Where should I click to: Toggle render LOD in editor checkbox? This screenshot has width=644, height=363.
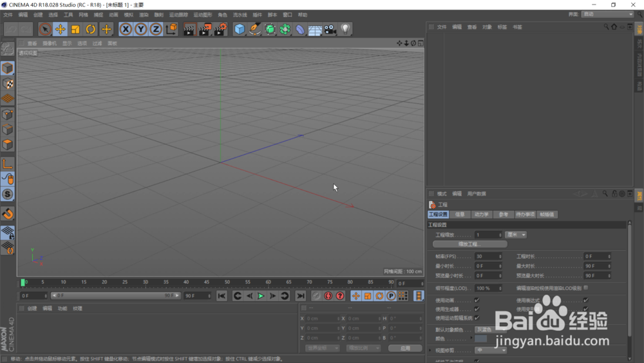[x=585, y=288]
